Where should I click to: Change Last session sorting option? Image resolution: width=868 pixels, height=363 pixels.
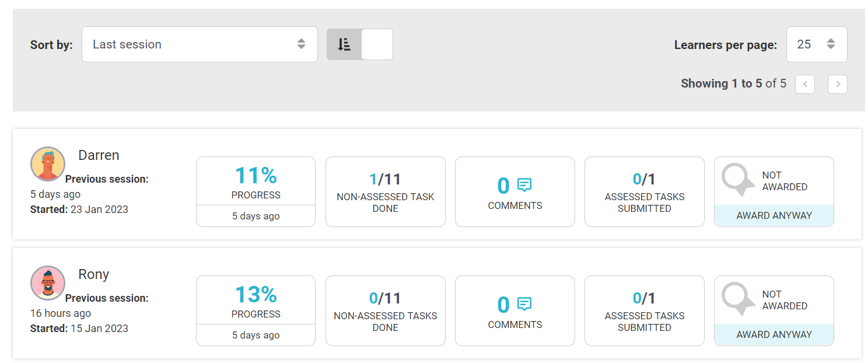199,44
